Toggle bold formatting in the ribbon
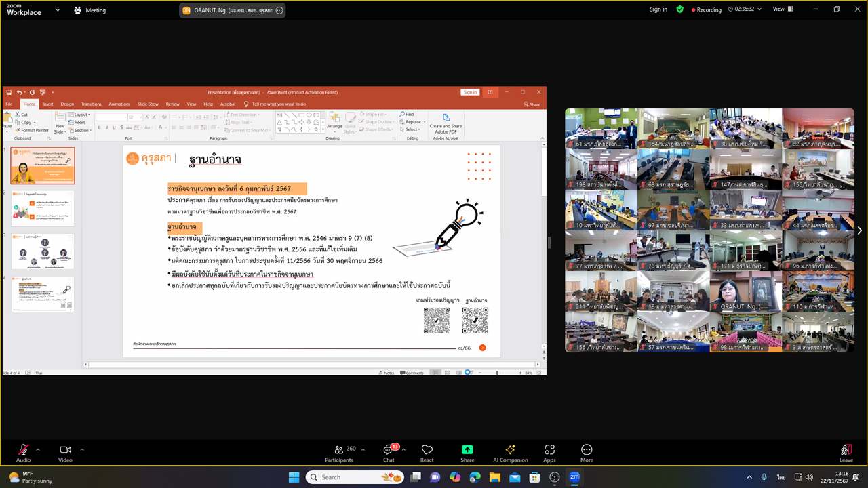Image resolution: width=868 pixels, height=488 pixels. (x=99, y=127)
